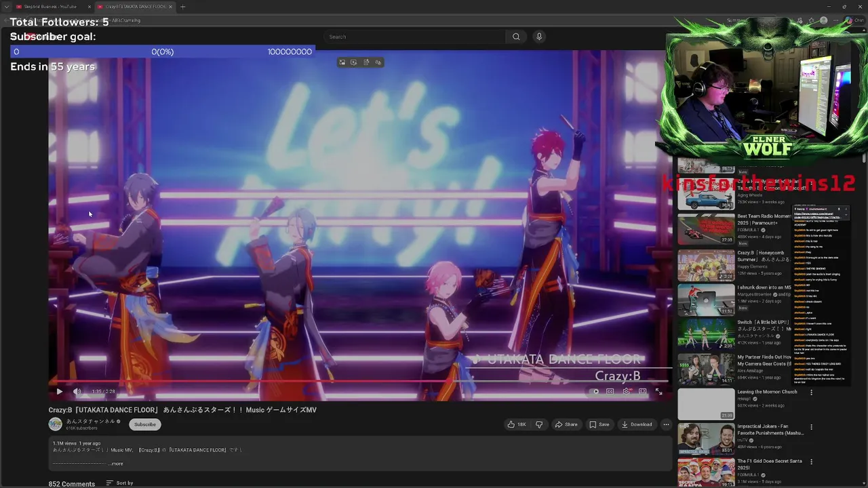Open the あんスタチャンネル channel name link
This screenshot has height=488, width=868.
90,421
